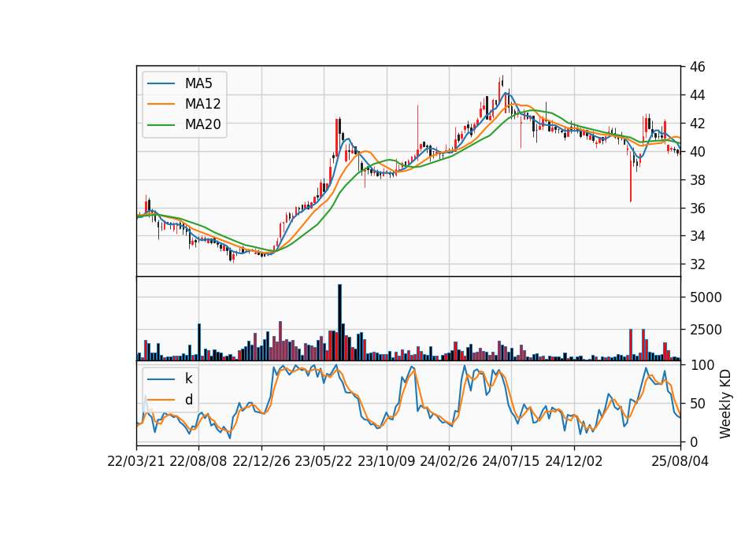
Task: Click the MA12 legend label
Action: [202, 104]
